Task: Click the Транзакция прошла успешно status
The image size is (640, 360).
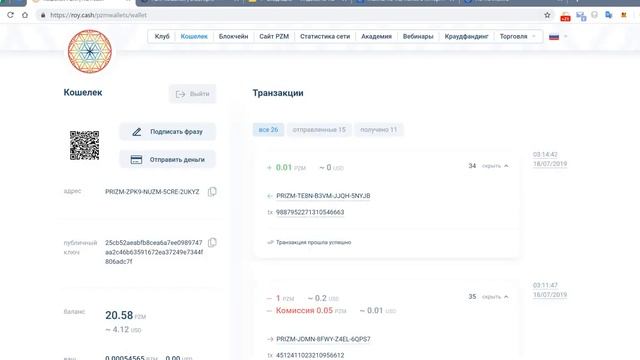Action: point(313,242)
